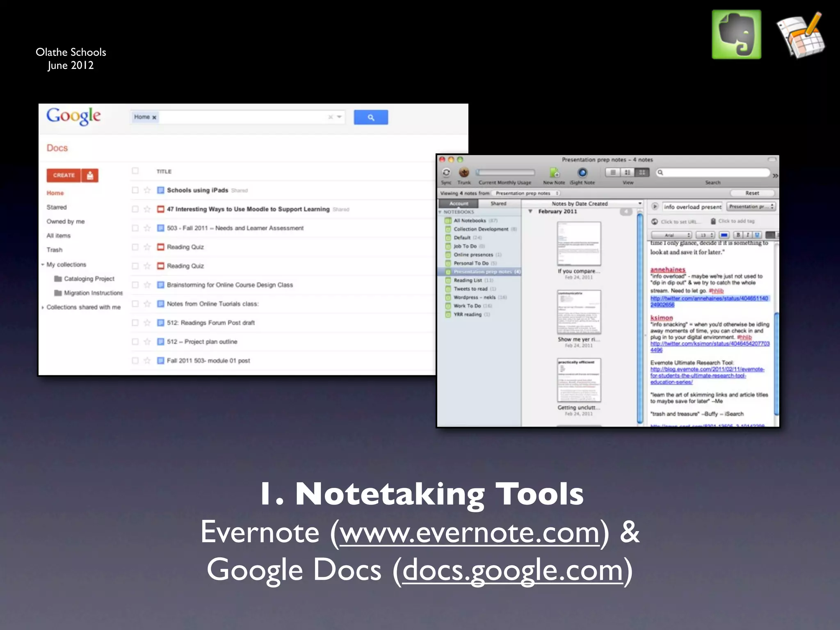Collapse the NOTEBOOKS section
The height and width of the screenshot is (630, 840).
point(441,212)
